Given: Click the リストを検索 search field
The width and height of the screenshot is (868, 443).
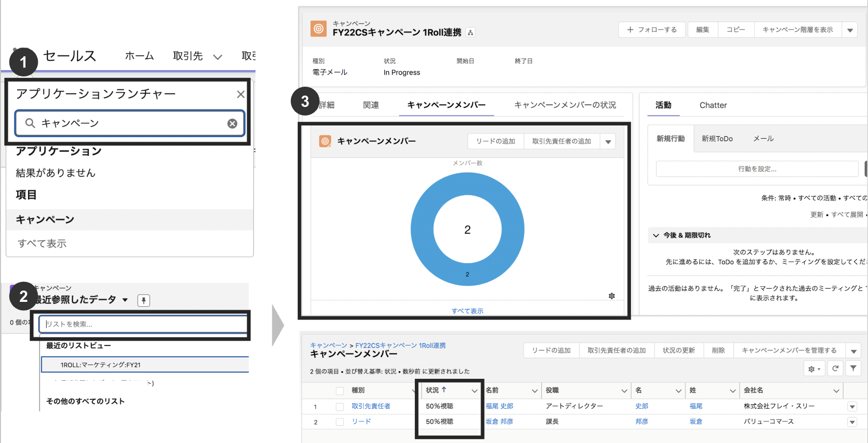Looking at the screenshot, I should pyautogui.click(x=143, y=324).
